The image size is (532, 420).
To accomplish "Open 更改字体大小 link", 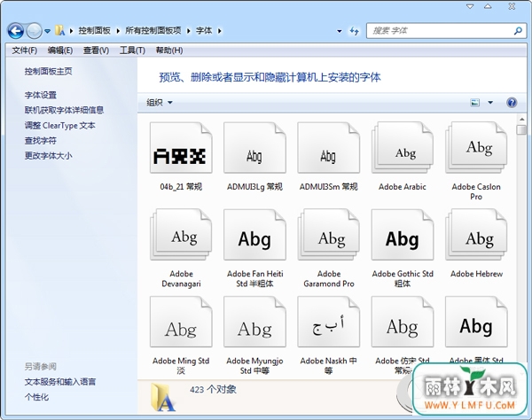I will tap(48, 156).
